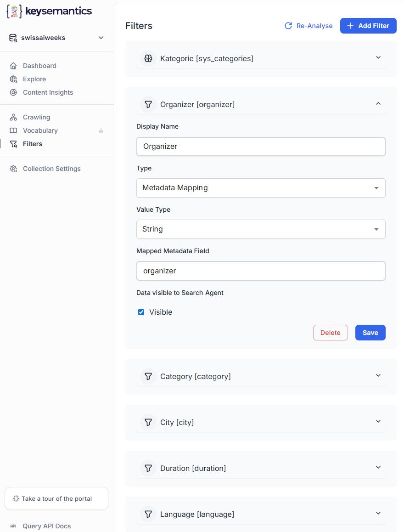Click the Display Name input field
This screenshot has width=404, height=532.
pos(261,147)
